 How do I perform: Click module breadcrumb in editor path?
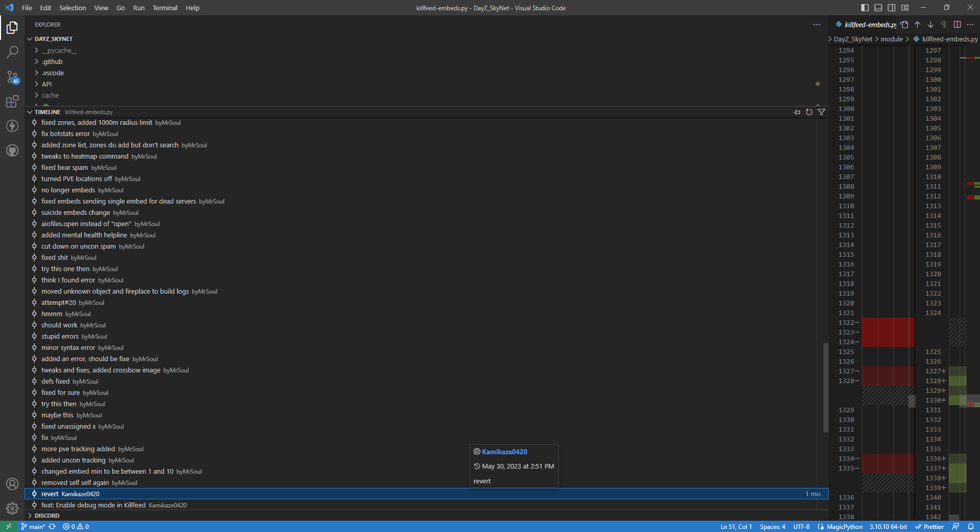coord(892,39)
